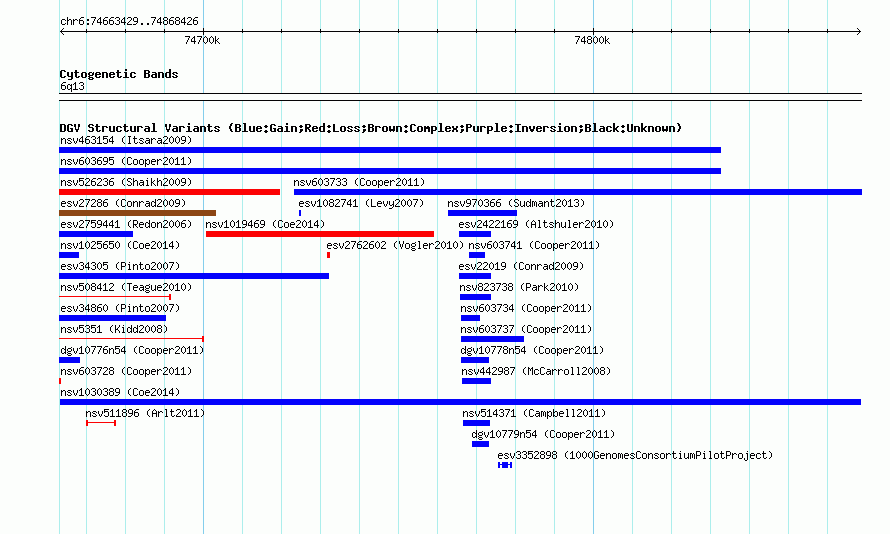Viewport: 890px width, 534px height.
Task: Click the nsv526236 (Shaikh2009) red loss bar
Action: 170,192
